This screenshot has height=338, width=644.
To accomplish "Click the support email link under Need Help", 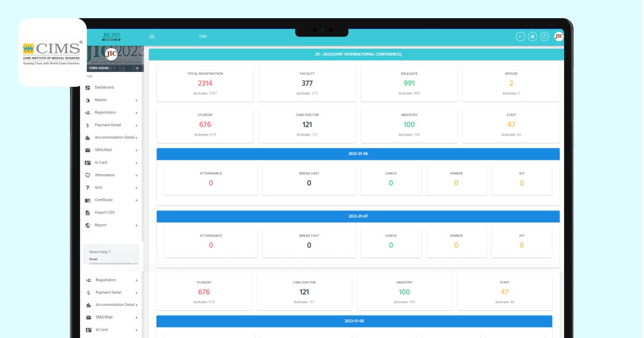I will [x=113, y=263].
